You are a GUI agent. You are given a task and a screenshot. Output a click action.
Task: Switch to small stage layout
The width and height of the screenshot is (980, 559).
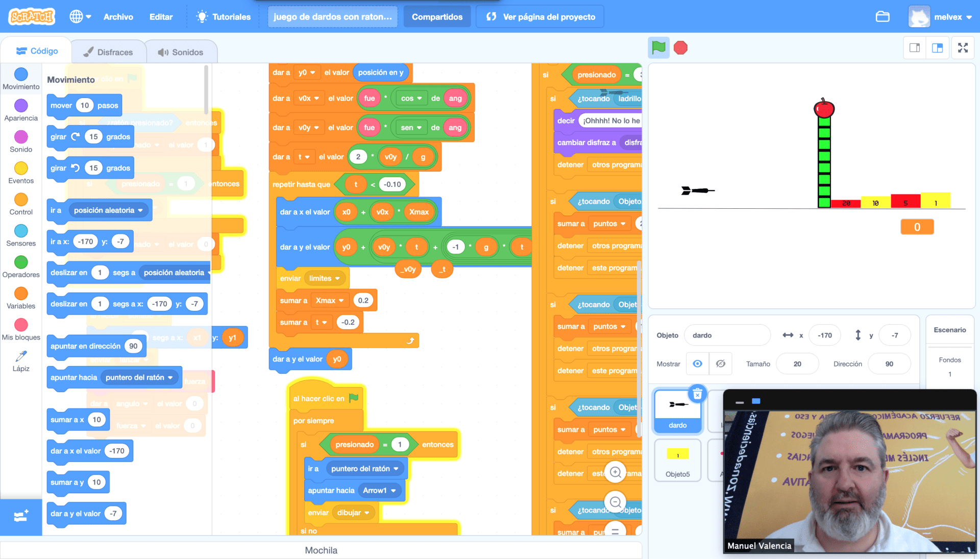point(915,48)
